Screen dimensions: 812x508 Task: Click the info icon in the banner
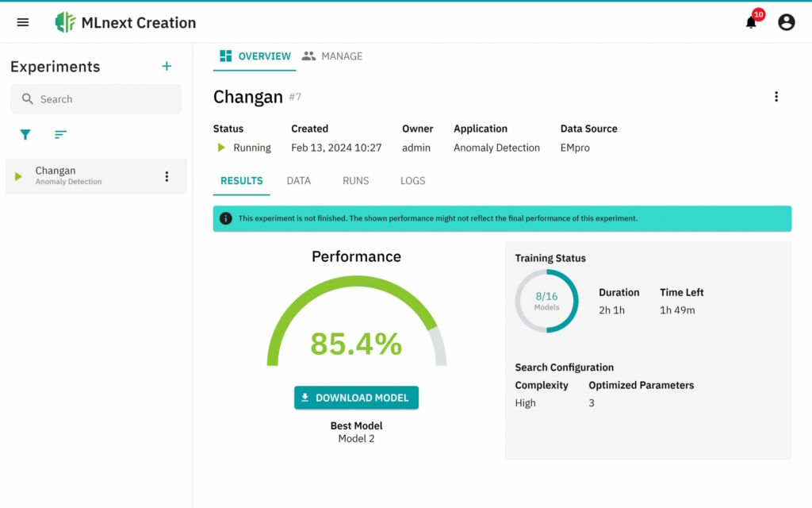pos(226,218)
